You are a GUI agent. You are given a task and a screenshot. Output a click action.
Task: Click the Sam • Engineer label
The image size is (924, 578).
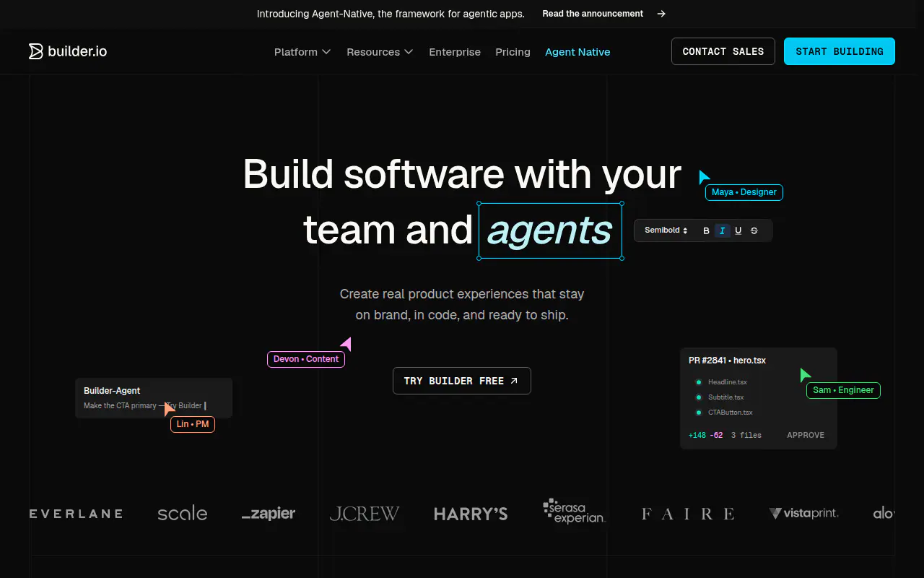[x=843, y=390]
